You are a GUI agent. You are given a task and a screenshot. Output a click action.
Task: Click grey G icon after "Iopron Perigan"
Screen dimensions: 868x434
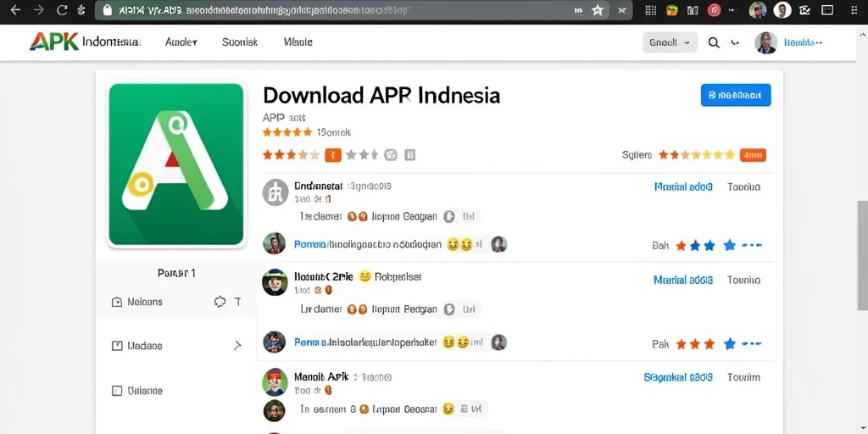(449, 309)
